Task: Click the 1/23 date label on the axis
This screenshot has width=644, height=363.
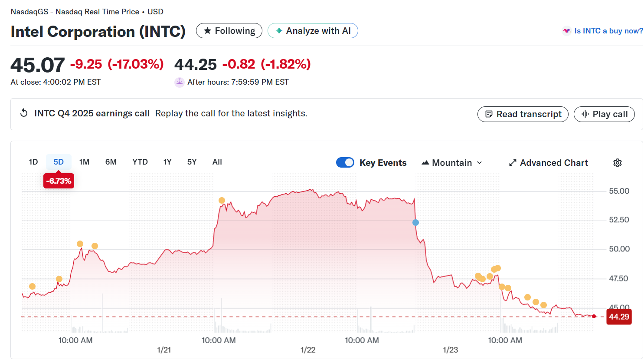Action: (x=451, y=350)
